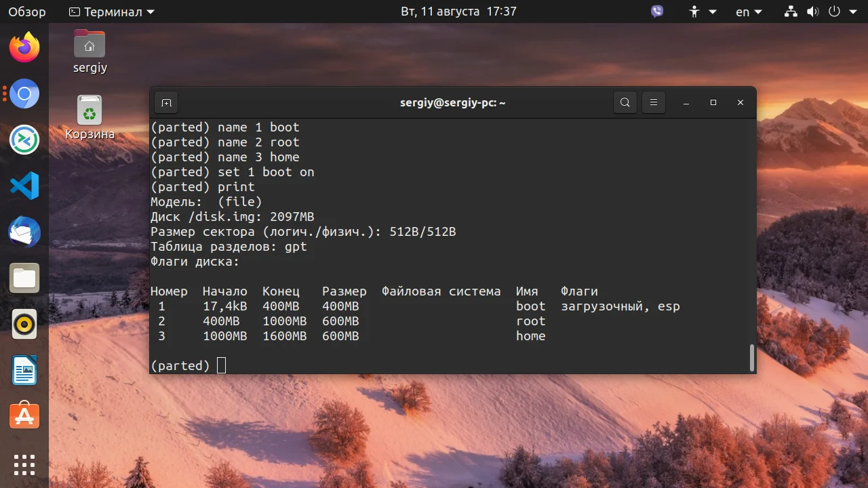Expand the accessibility menu in top bar
868x488 pixels.
tap(703, 12)
